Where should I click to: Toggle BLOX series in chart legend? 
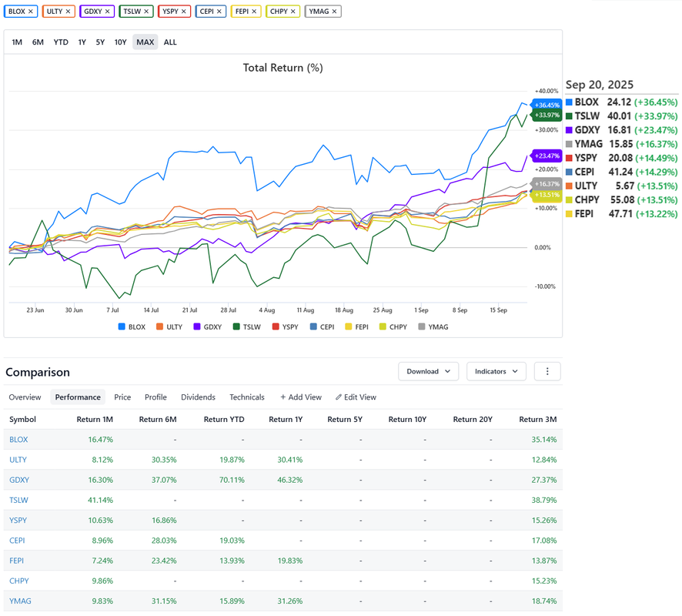tap(132, 326)
